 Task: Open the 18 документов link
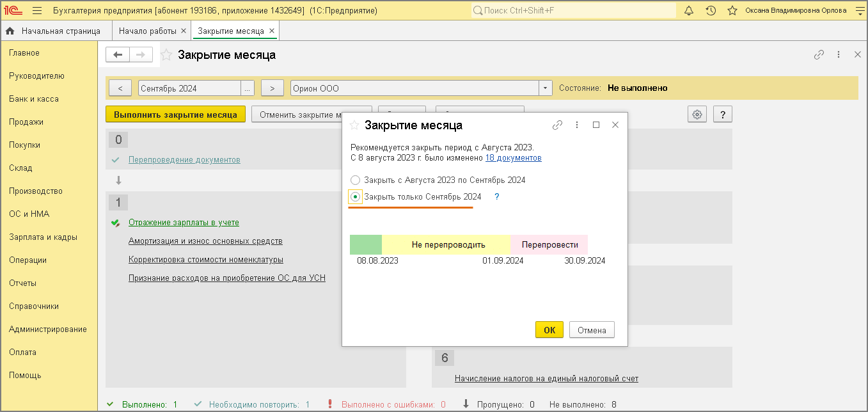[x=513, y=158]
